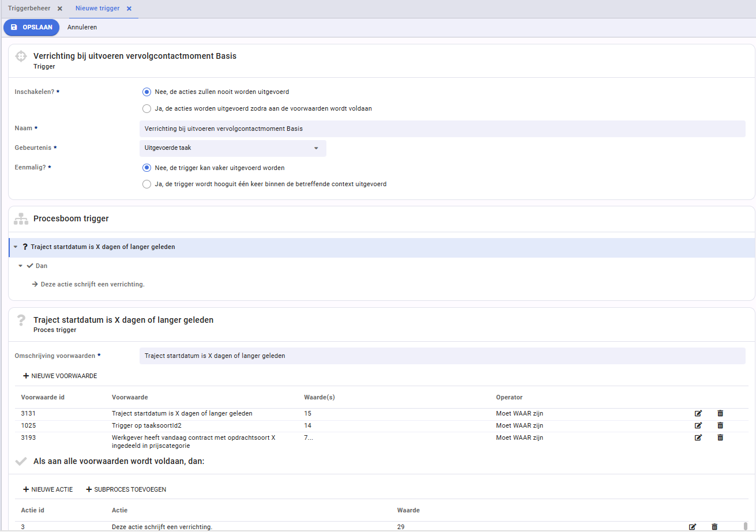Select 'Nee, de acties zullen nooit worden uitgevoerd'

tap(146, 92)
